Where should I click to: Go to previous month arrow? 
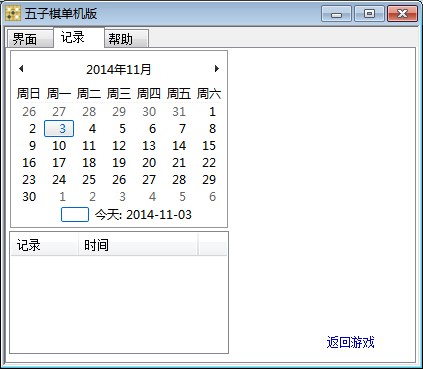[21, 69]
